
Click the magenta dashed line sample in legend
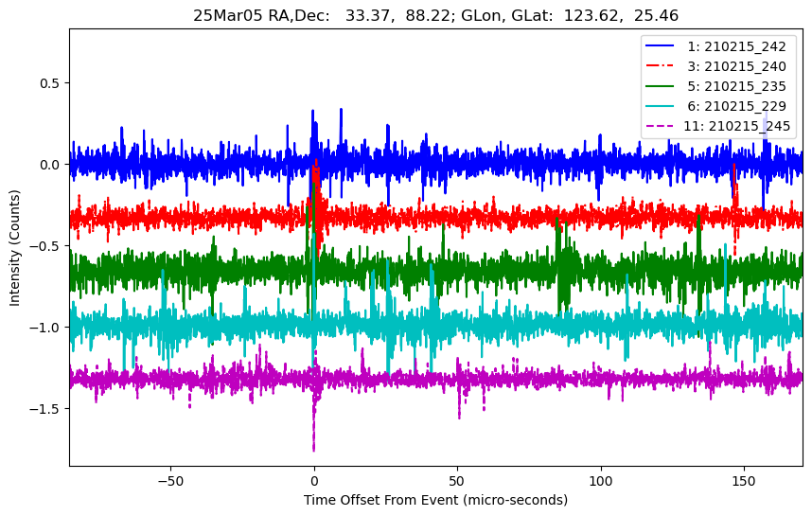[660, 125]
